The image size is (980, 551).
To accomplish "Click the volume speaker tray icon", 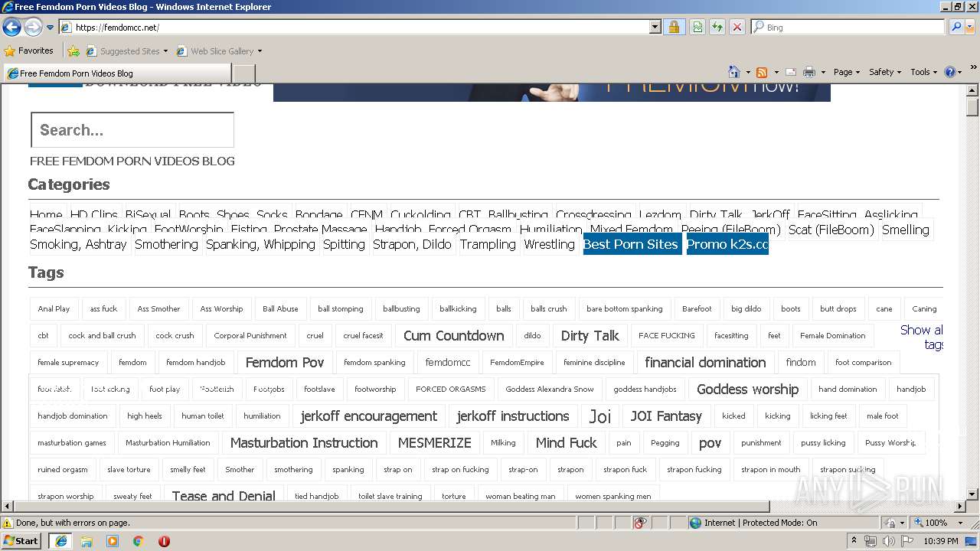I will click(x=888, y=541).
